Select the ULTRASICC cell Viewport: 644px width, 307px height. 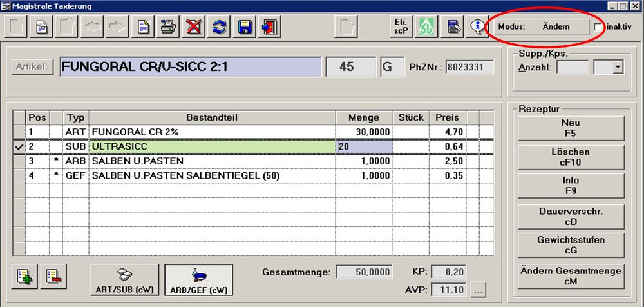tap(213, 146)
